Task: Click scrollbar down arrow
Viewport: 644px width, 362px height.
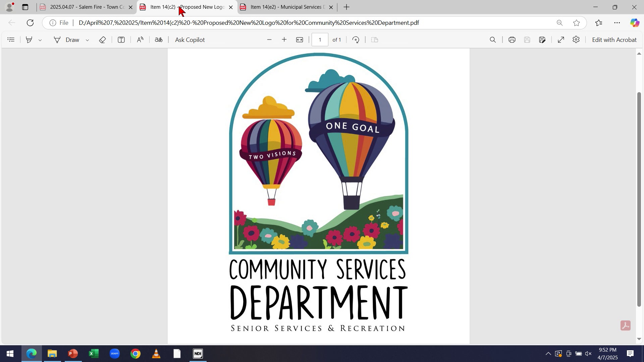Action: tap(639, 339)
